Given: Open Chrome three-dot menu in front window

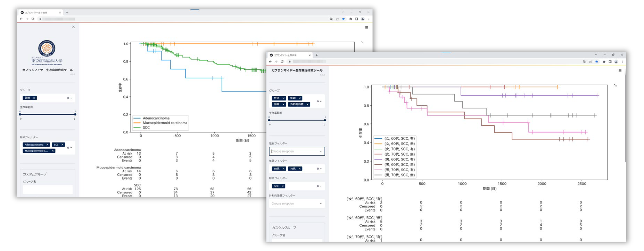Looking at the screenshot, I should point(622,62).
